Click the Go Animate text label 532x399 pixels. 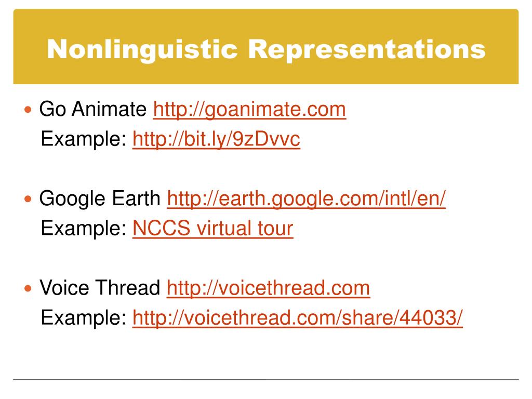[92, 109]
